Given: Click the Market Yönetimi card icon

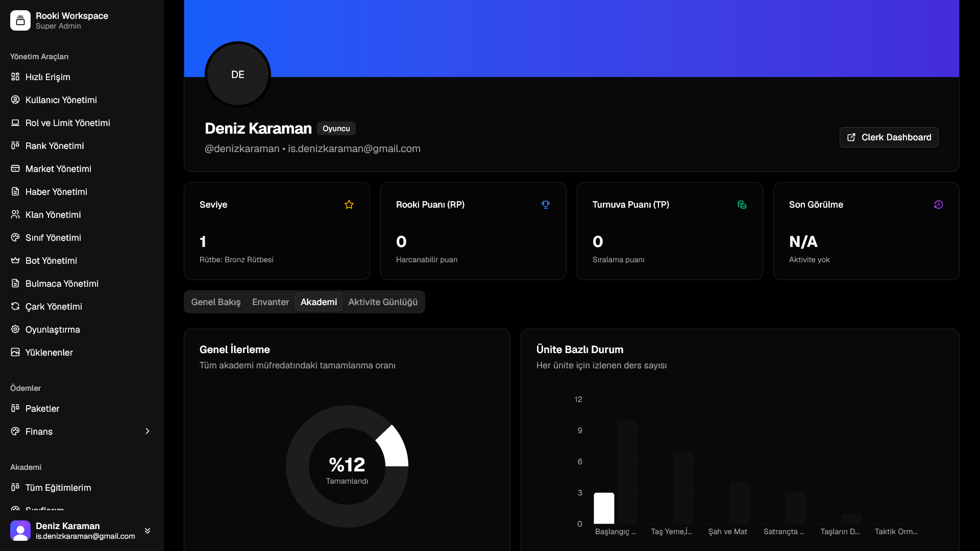Looking at the screenshot, I should pos(15,168).
